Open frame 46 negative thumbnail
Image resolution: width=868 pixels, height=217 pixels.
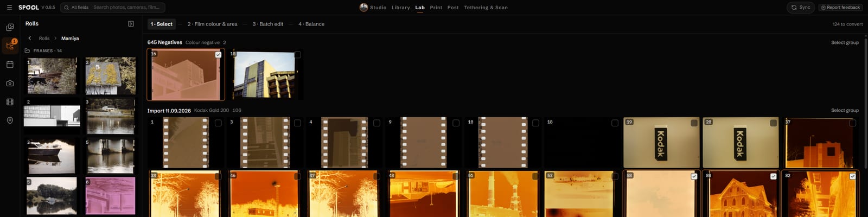pos(265,194)
